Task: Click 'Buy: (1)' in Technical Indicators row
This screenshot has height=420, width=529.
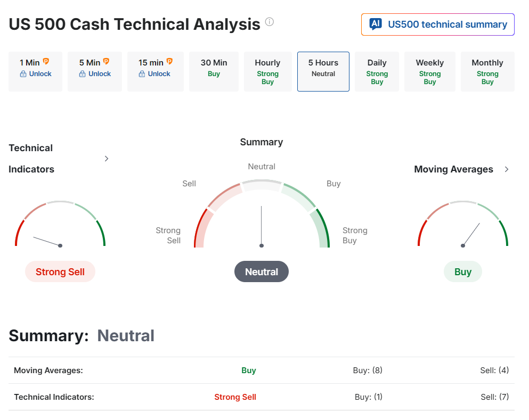Action: (369, 397)
